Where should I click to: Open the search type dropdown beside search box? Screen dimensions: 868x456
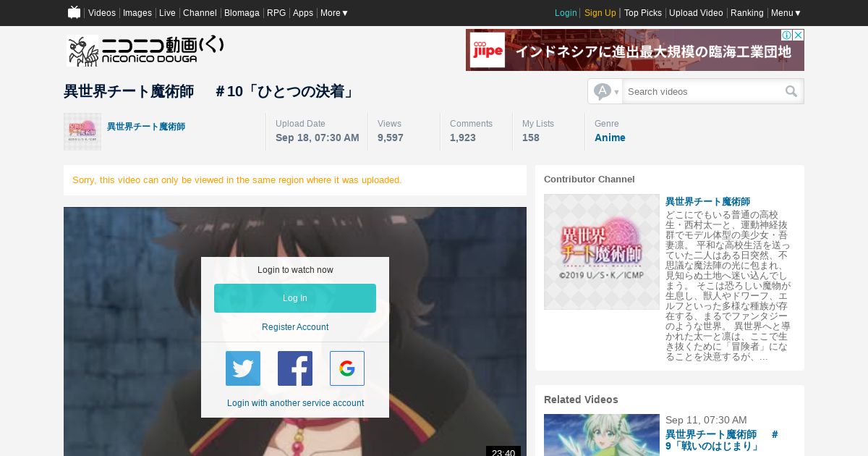[606, 91]
